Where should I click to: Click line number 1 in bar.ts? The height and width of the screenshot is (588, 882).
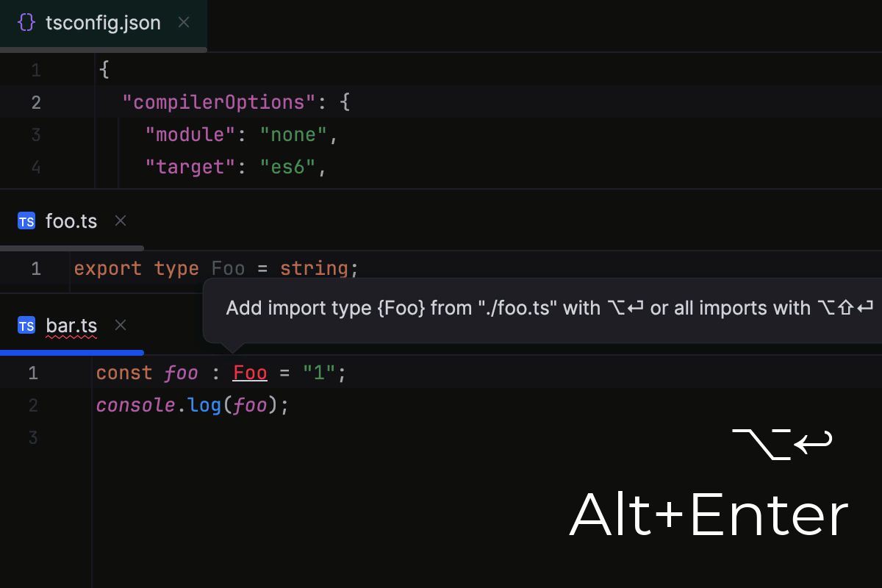33,373
